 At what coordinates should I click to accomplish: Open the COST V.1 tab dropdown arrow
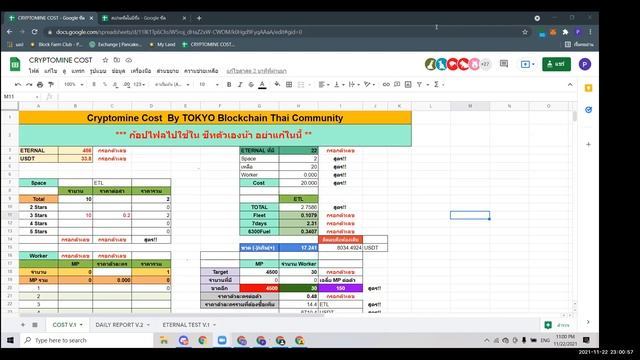pyautogui.click(x=81, y=325)
